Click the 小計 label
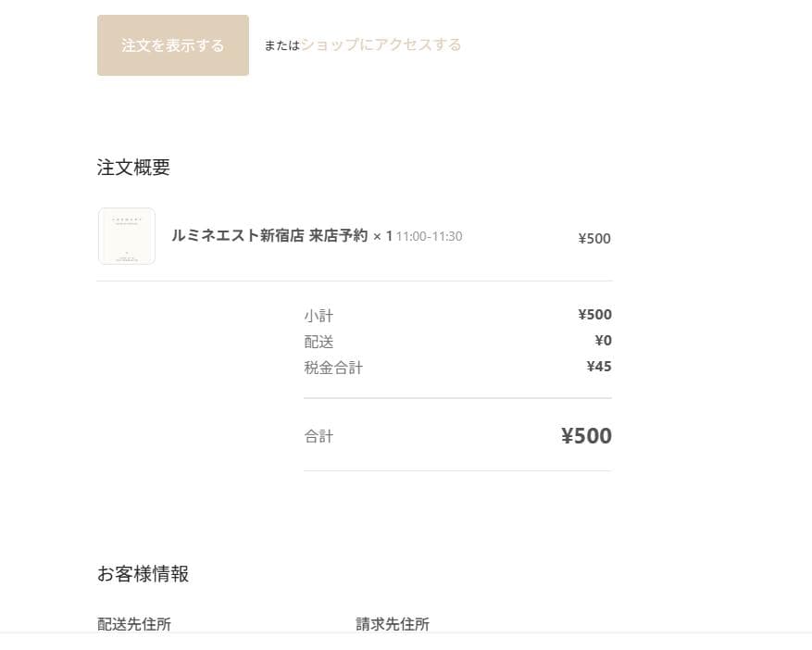 [x=319, y=316]
